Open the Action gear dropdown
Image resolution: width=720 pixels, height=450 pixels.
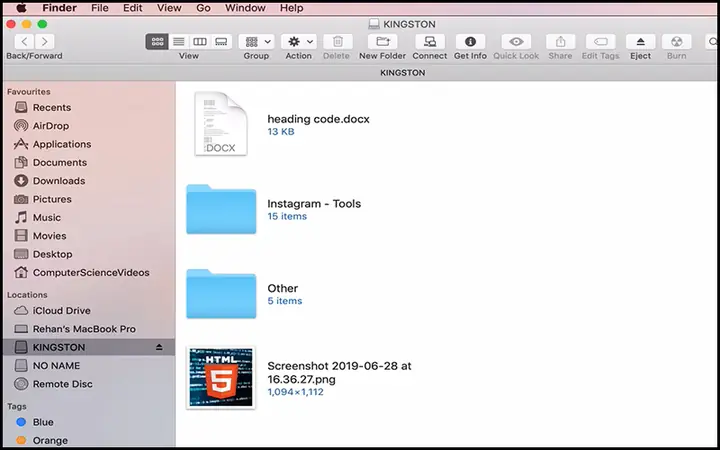(299, 42)
